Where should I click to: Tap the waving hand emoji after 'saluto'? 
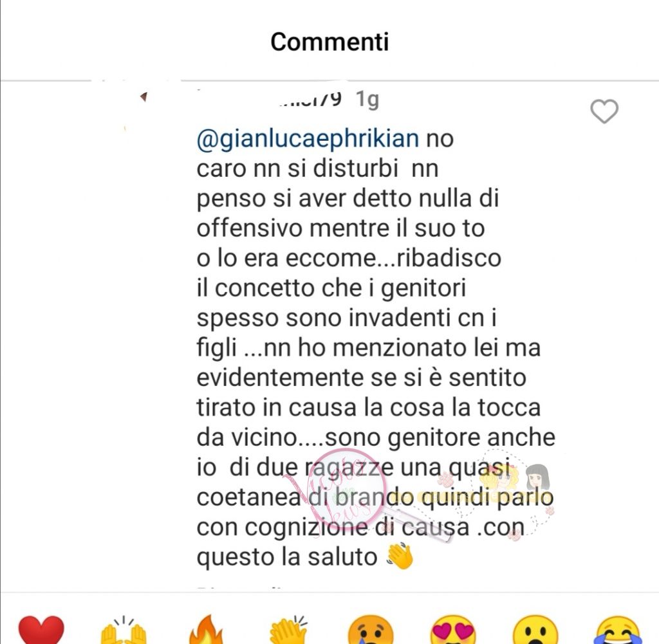point(400,557)
